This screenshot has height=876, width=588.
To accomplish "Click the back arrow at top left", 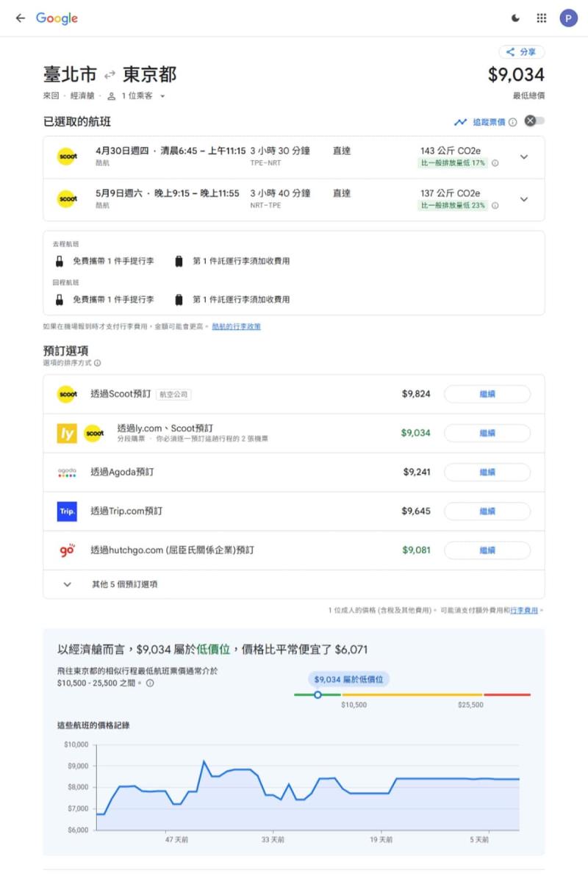I will [20, 18].
